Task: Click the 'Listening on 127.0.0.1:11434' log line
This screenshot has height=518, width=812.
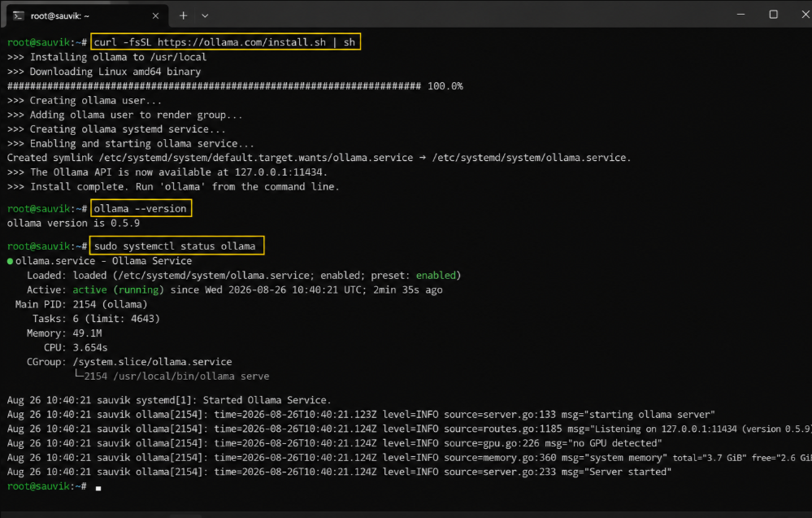Action: pos(409,429)
